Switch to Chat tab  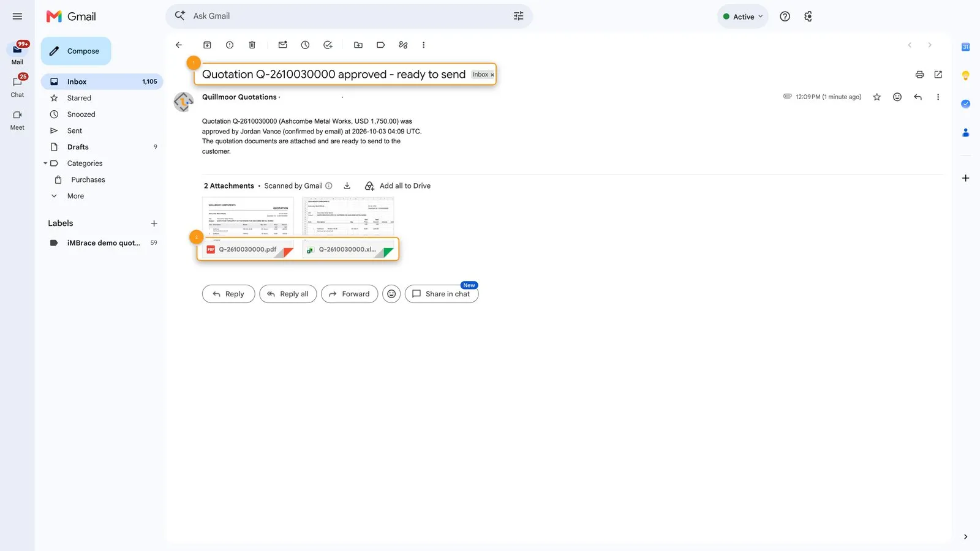(17, 86)
